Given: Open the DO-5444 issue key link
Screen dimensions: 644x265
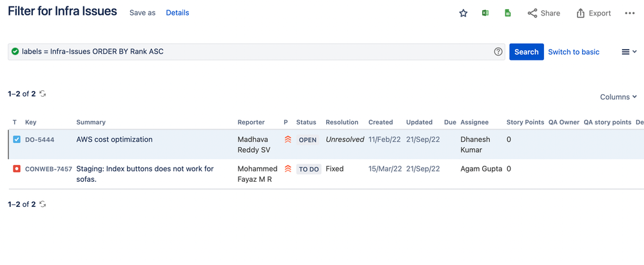Looking at the screenshot, I should [40, 140].
